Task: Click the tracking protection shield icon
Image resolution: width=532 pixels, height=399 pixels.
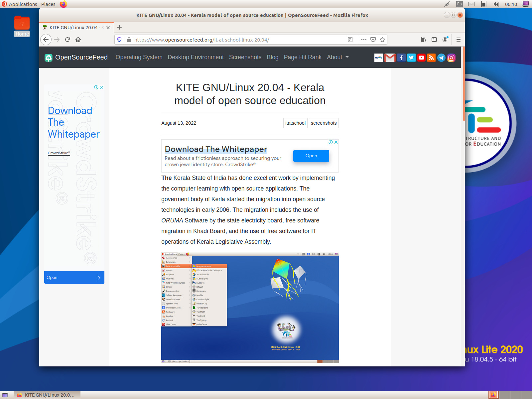Action: 119,39
